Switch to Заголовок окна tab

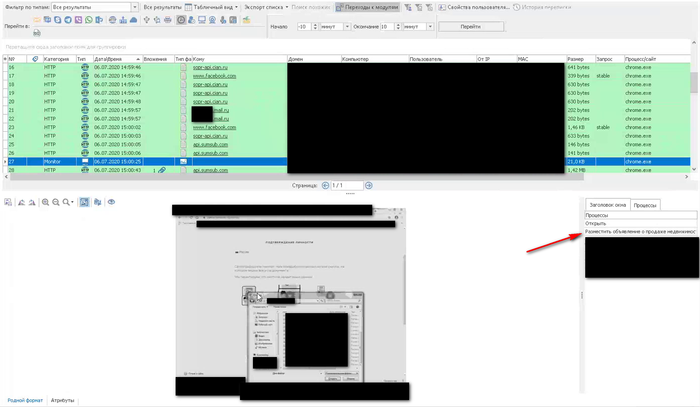(x=608, y=205)
